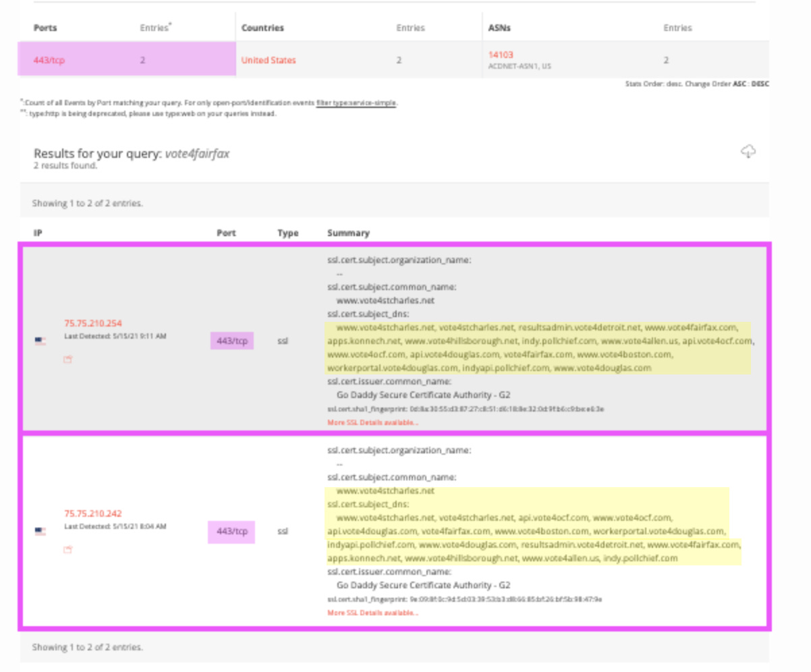Click SHA1 fingerprint in first result
Image resolution: width=811 pixels, height=672 pixels.
point(466,409)
